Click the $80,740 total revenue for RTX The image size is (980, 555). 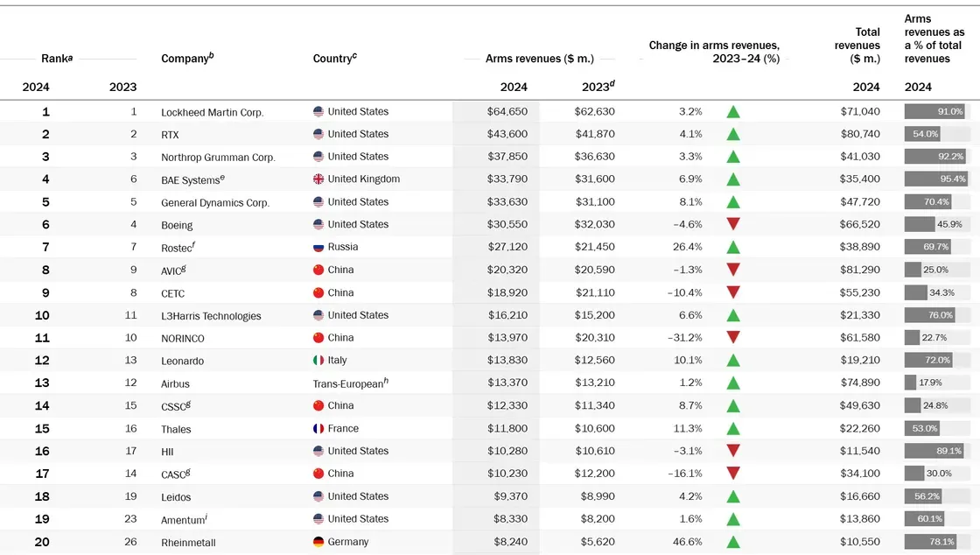(860, 134)
